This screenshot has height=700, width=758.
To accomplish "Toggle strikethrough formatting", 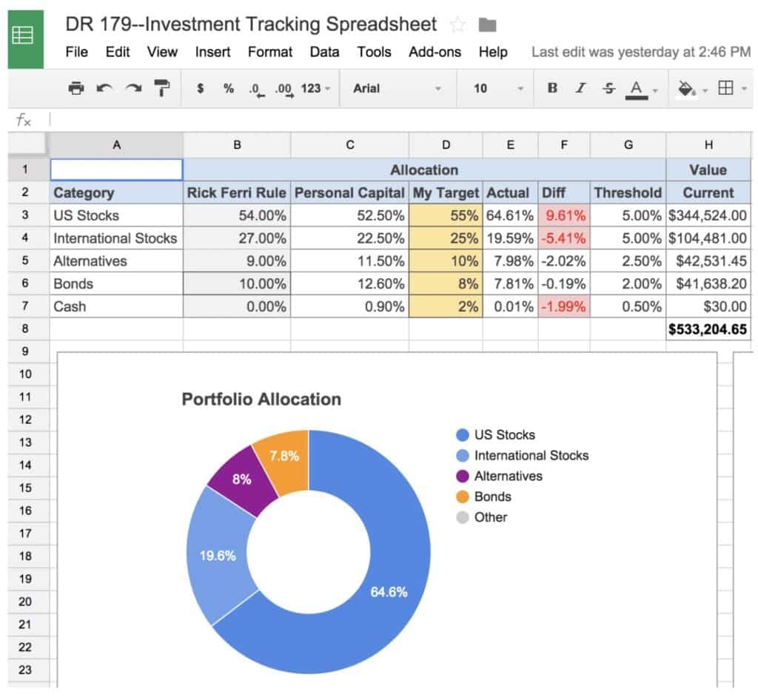I will [x=608, y=88].
